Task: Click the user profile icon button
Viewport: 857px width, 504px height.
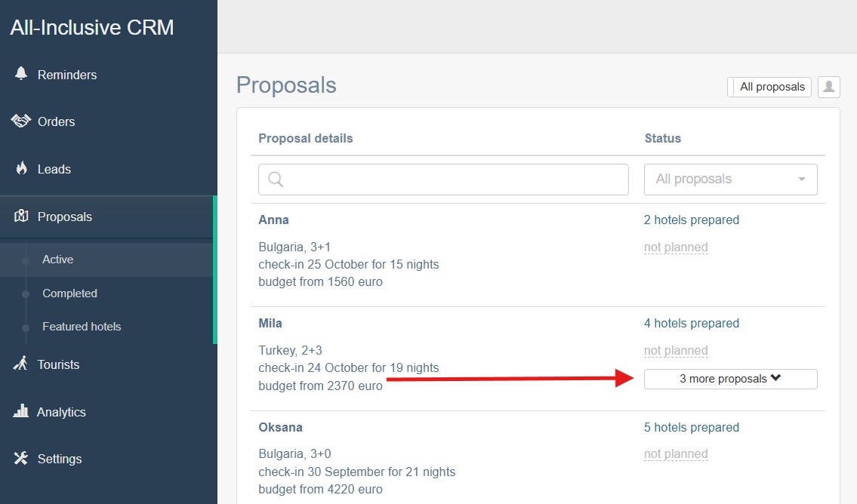Action: pyautogui.click(x=828, y=87)
